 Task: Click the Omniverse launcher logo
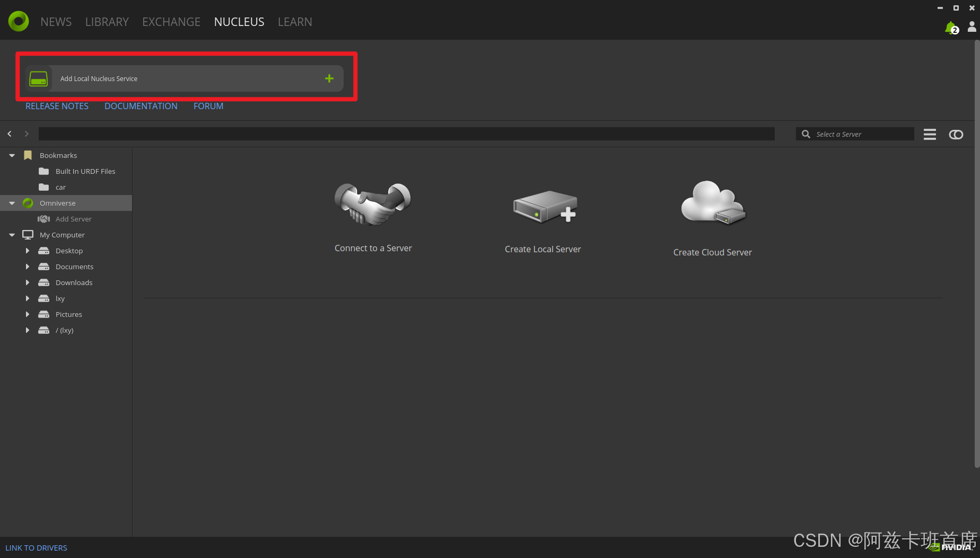(x=19, y=21)
